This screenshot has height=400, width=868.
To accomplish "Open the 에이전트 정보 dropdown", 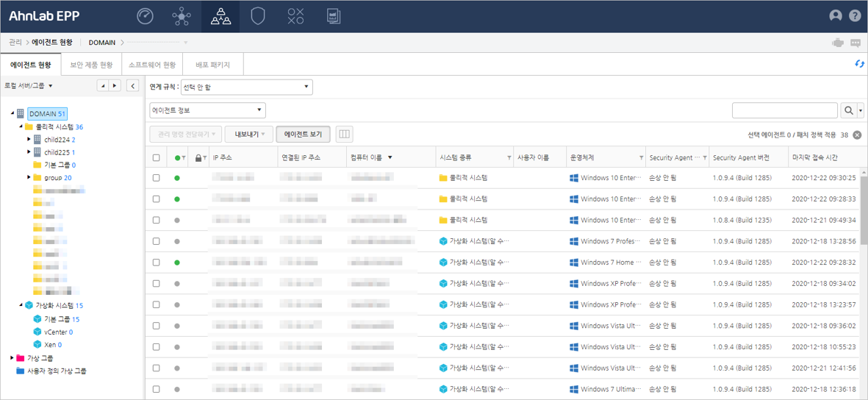I will point(207,110).
